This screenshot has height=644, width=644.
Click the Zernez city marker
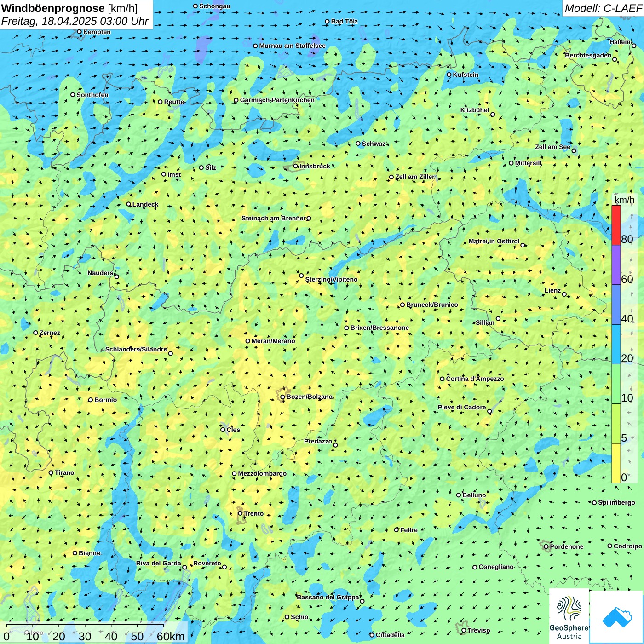pos(35,333)
